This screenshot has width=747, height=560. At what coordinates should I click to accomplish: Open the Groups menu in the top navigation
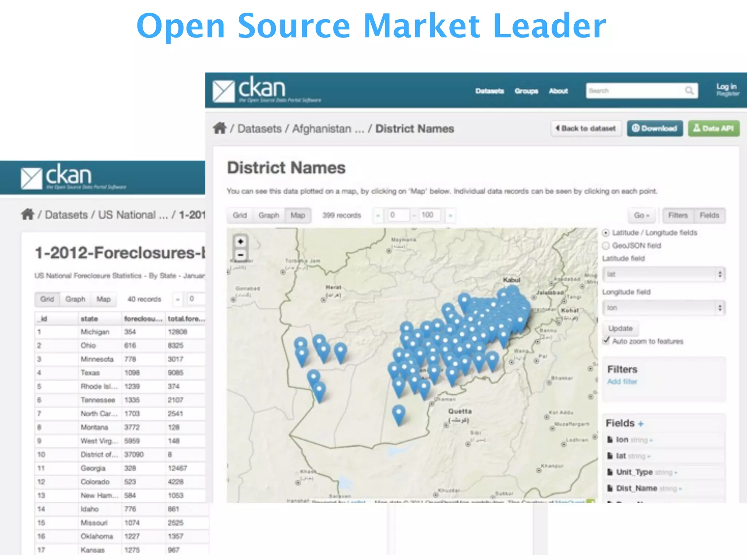pos(526,91)
